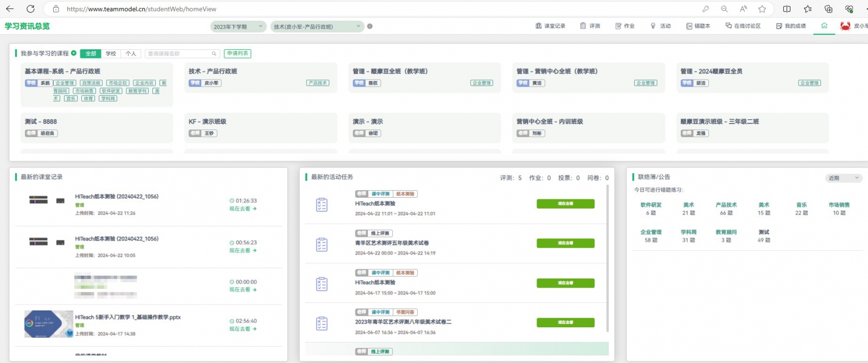The width and height of the screenshot is (868, 363).
Task: Click the search magnifier in course search box
Action: pos(214,54)
